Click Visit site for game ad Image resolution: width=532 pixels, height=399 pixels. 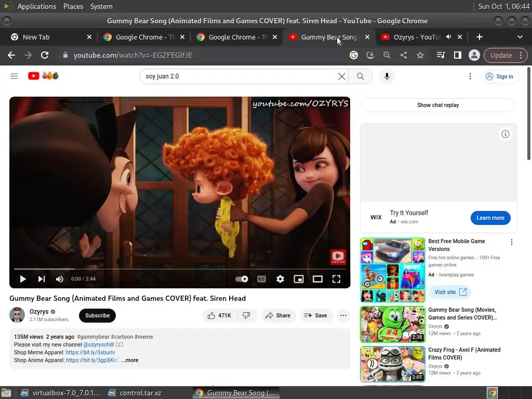tap(450, 292)
